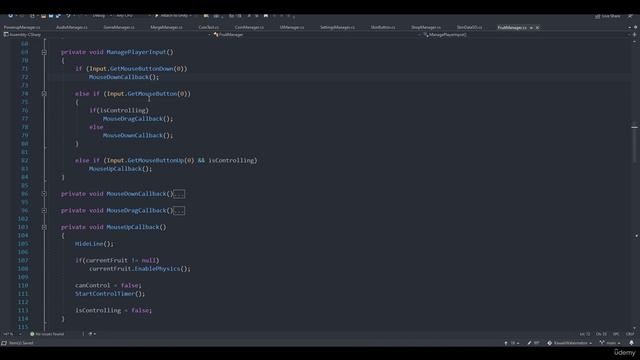Screen dimensions: 640x360
Task: Click the scrollbar down arrow
Action: 634,328
